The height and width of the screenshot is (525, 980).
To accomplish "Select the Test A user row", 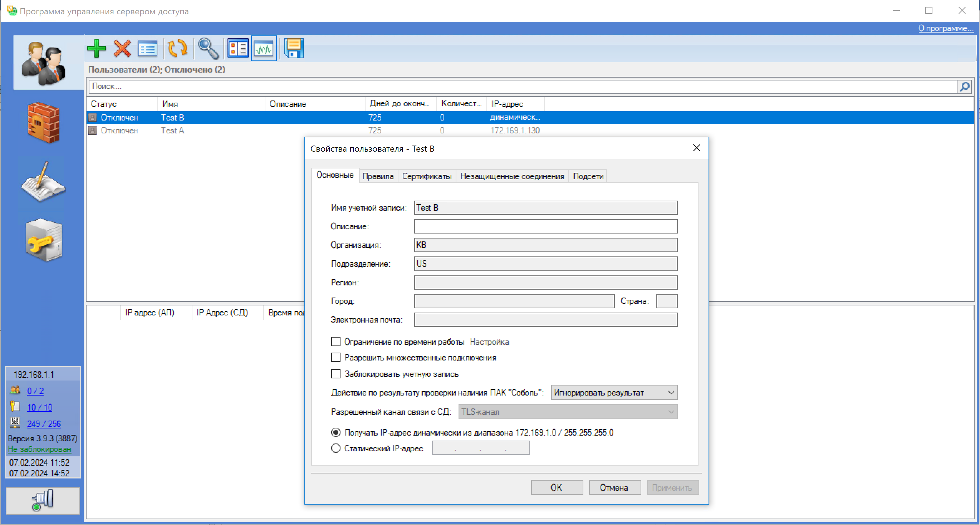I will pyautogui.click(x=172, y=131).
